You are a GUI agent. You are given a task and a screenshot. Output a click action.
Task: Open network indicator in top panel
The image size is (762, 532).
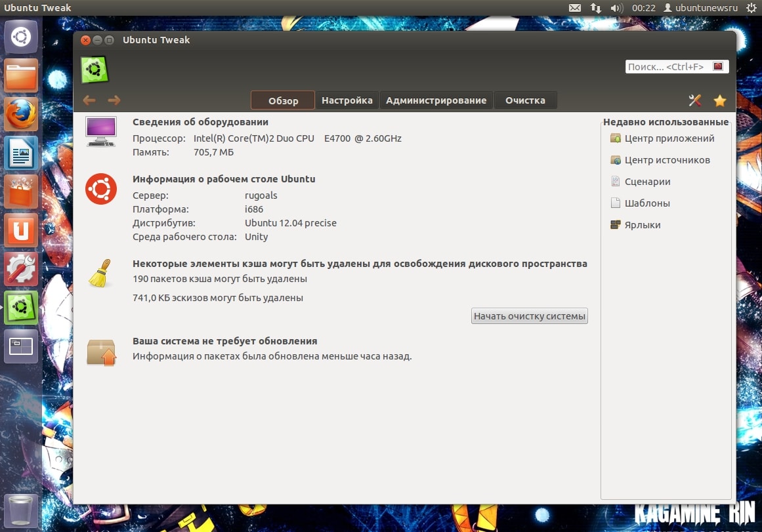point(596,8)
